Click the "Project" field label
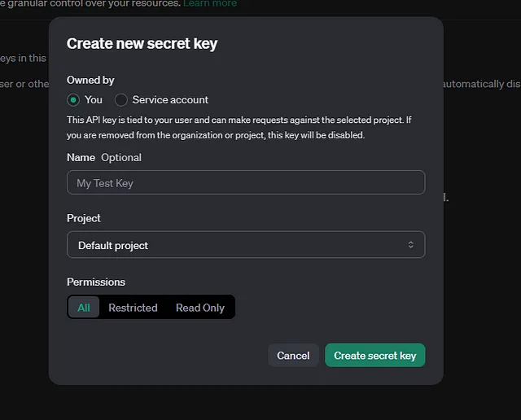 click(x=84, y=218)
